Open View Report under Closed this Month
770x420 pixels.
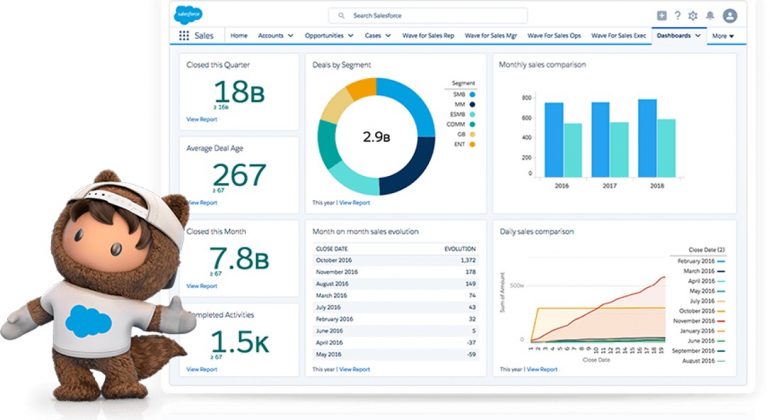coord(201,286)
